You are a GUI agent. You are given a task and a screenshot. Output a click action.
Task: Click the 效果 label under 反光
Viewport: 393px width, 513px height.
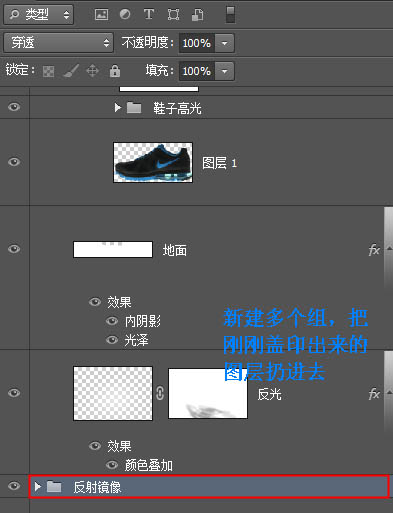pyautogui.click(x=119, y=446)
